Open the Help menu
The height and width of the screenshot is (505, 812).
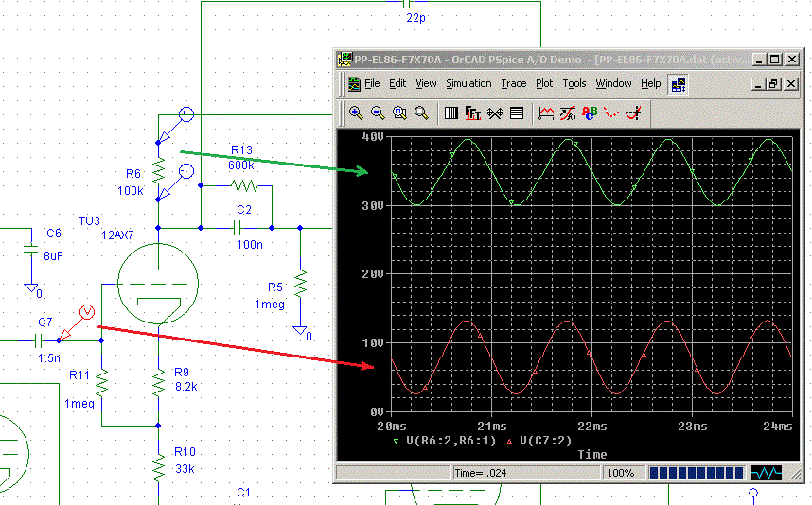click(650, 84)
